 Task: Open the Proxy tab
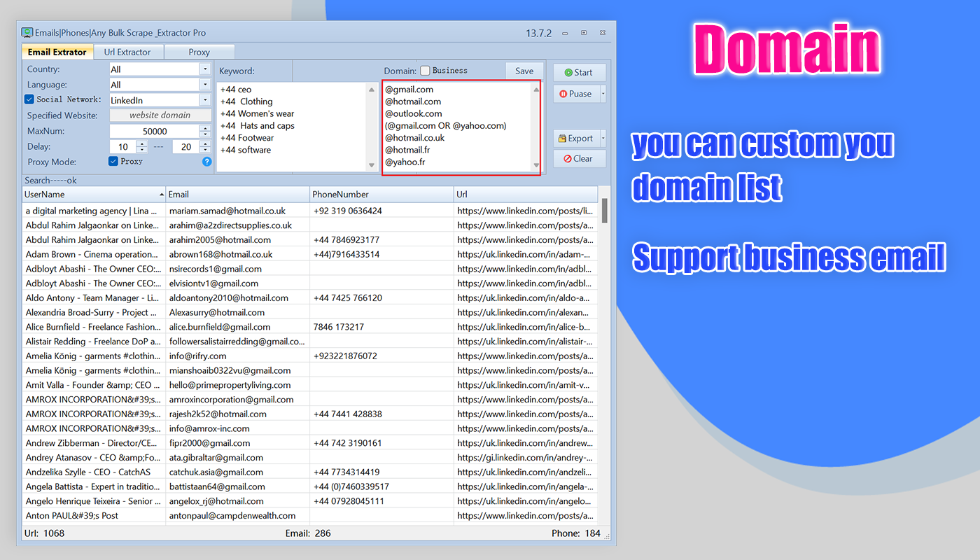point(199,52)
